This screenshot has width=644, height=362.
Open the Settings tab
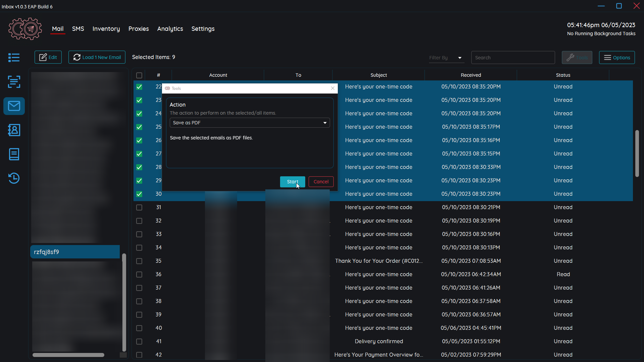(x=203, y=29)
